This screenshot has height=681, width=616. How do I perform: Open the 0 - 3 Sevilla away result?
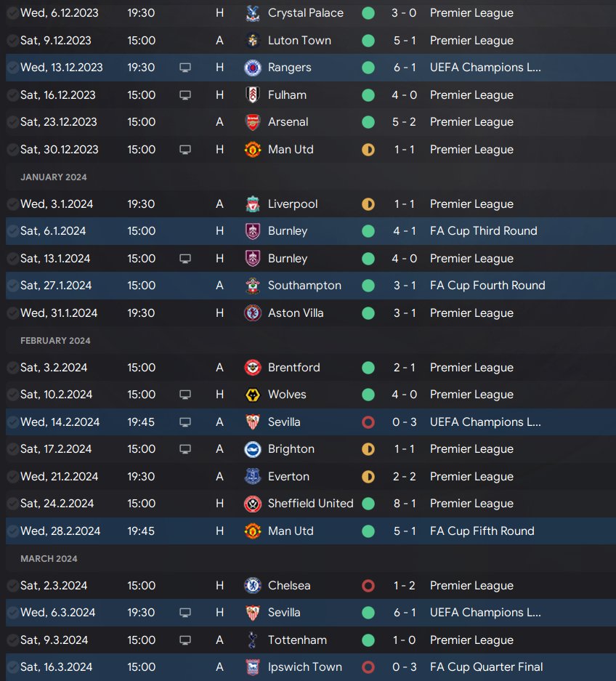point(404,422)
